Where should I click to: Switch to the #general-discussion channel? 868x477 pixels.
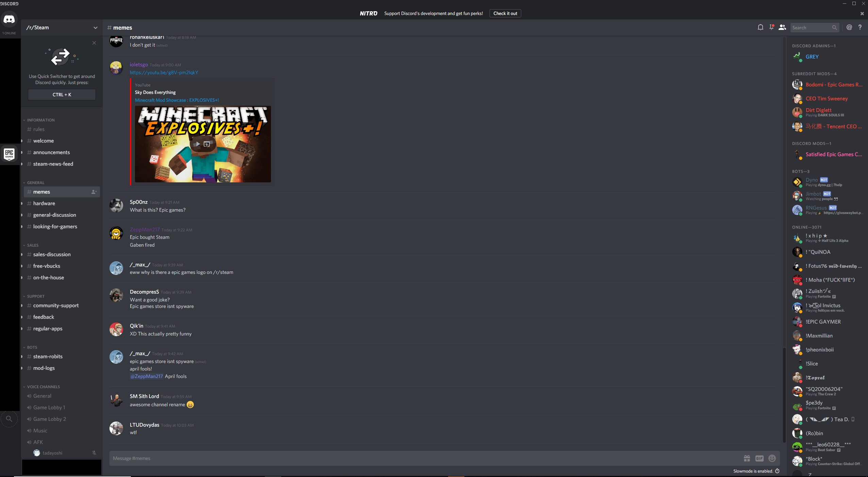click(54, 215)
